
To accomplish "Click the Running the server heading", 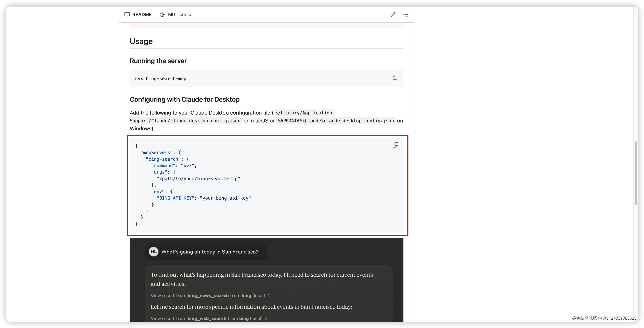I will tap(158, 61).
